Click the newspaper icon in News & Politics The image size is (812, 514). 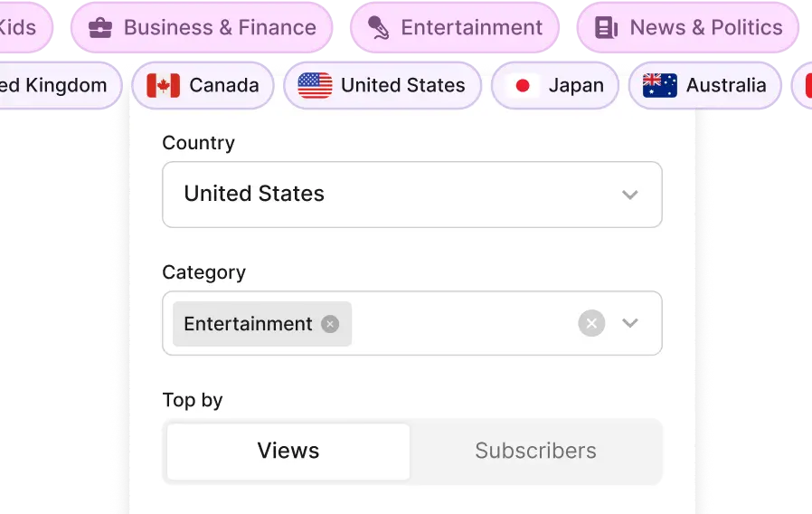[x=607, y=28]
